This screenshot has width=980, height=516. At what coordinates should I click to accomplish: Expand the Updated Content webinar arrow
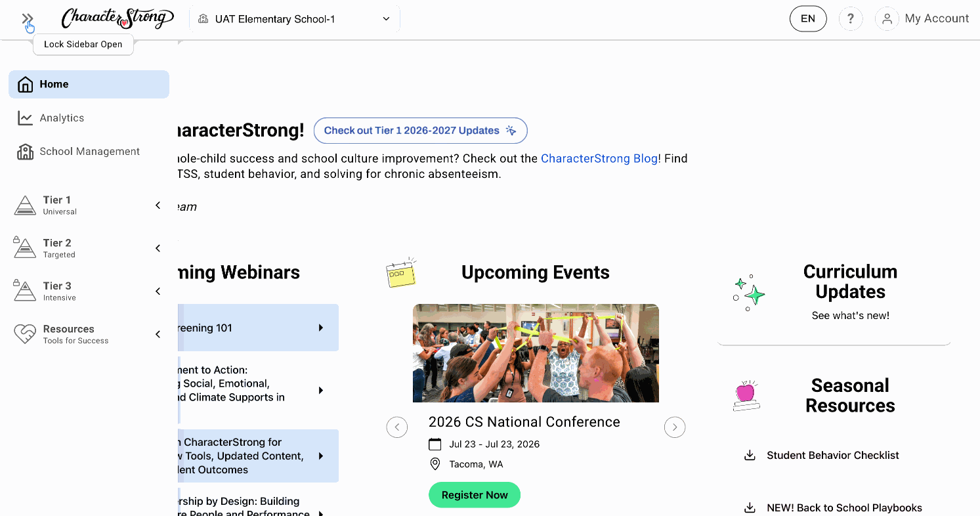[x=321, y=456]
